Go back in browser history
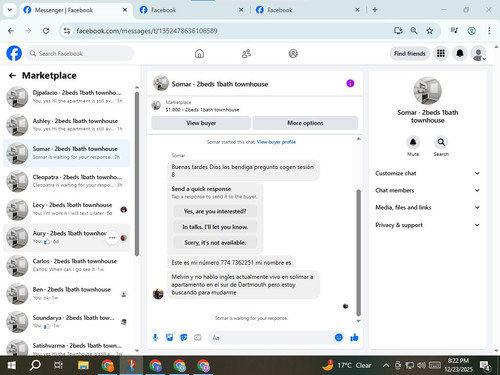The width and height of the screenshot is (500, 375). pyautogui.click(x=11, y=31)
